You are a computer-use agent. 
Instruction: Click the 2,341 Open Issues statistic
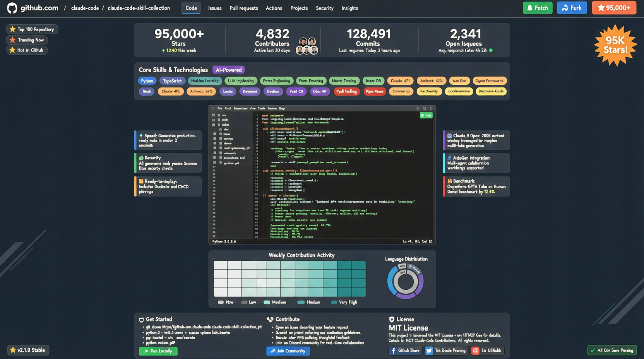pyautogui.click(x=465, y=40)
